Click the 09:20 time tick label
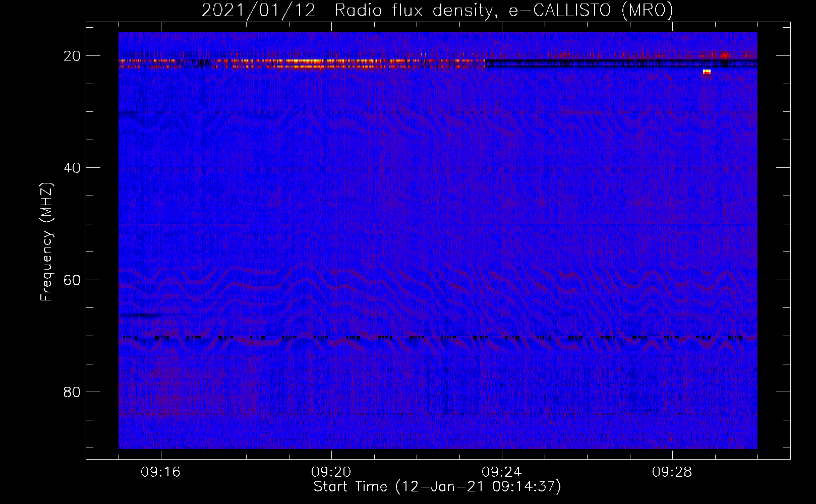This screenshot has width=816, height=504. [x=331, y=472]
